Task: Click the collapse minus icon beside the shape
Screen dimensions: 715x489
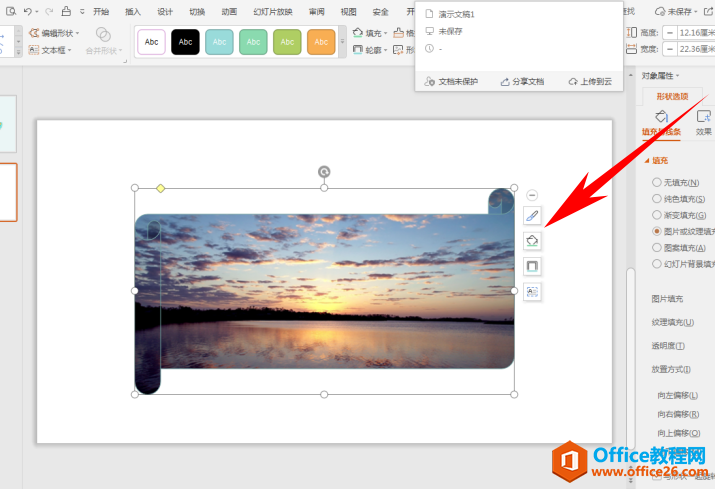Action: point(532,195)
